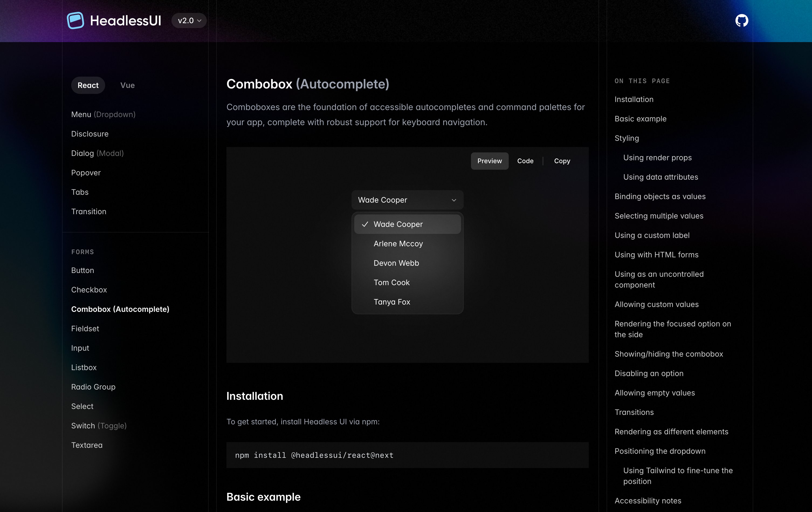Screen dimensions: 812x512
Task: Go to Select docs page
Action: [x=82, y=406]
